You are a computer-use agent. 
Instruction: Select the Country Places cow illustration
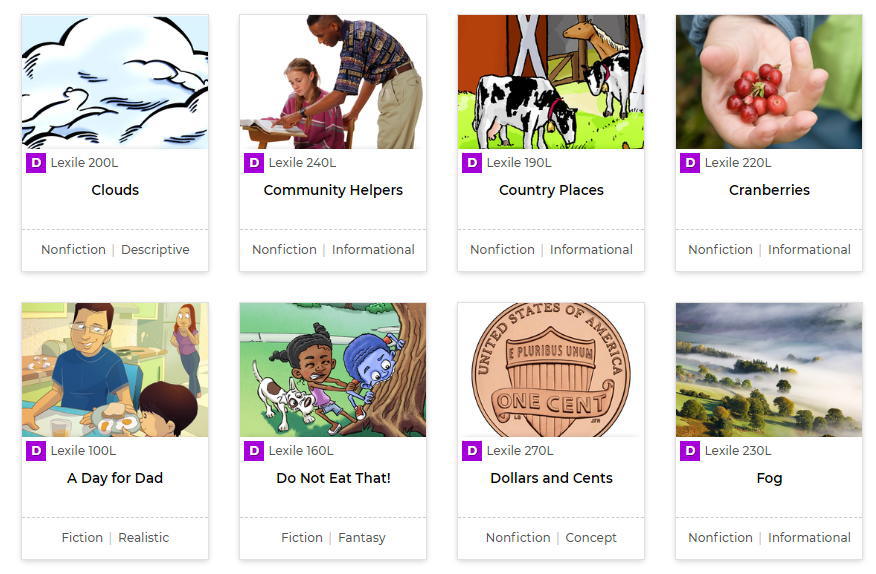[x=551, y=82]
